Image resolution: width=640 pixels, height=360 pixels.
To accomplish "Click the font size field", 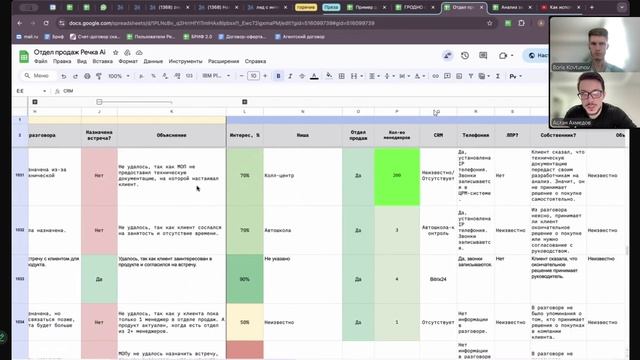I will pos(253,76).
